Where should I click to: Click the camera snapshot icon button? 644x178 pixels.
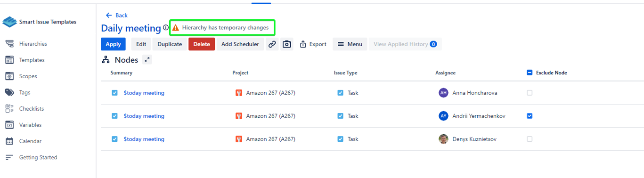287,44
